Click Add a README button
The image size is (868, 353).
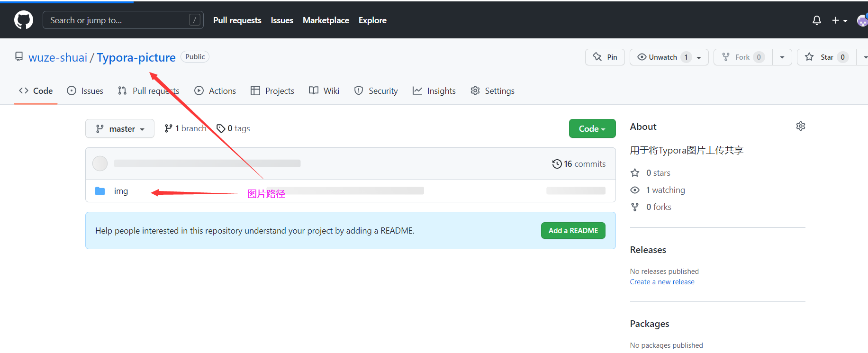click(573, 231)
